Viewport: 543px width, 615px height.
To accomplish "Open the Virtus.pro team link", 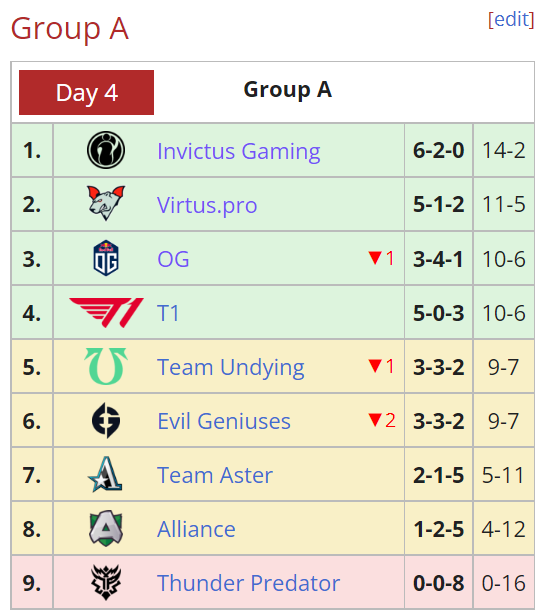I will click(207, 205).
